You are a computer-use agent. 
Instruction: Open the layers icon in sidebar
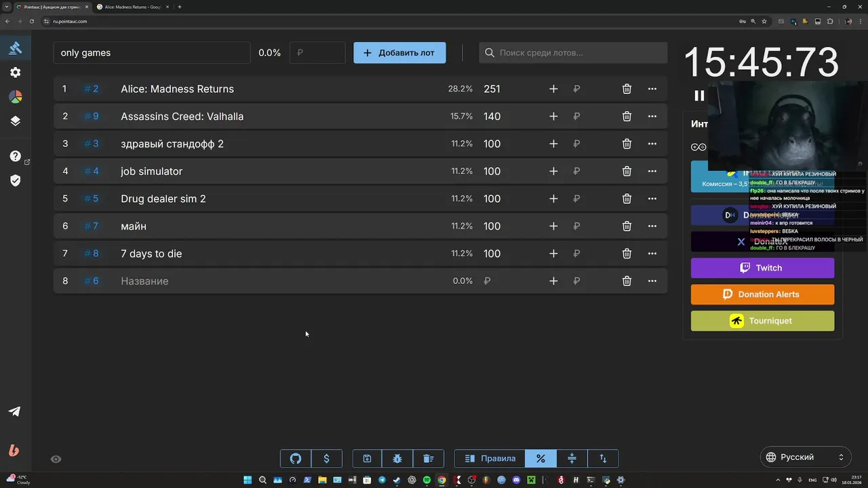pyautogui.click(x=15, y=121)
